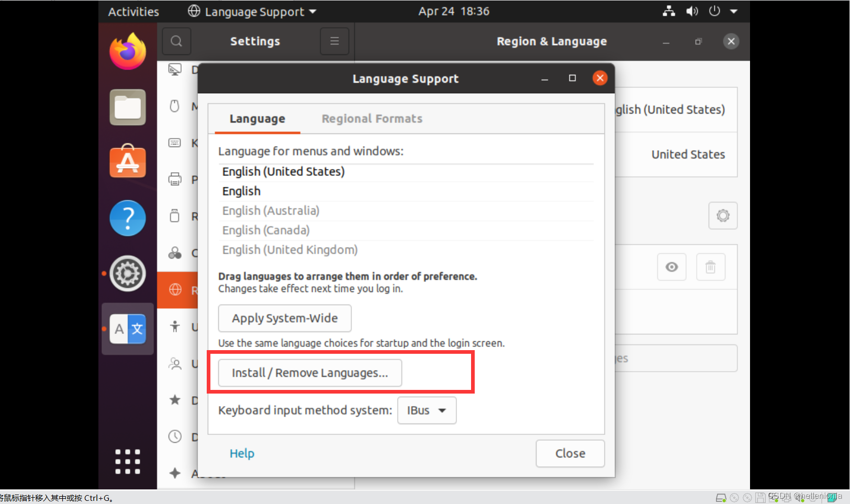Preview the input source layout with the eye icon
The width and height of the screenshot is (850, 504).
tap(672, 267)
